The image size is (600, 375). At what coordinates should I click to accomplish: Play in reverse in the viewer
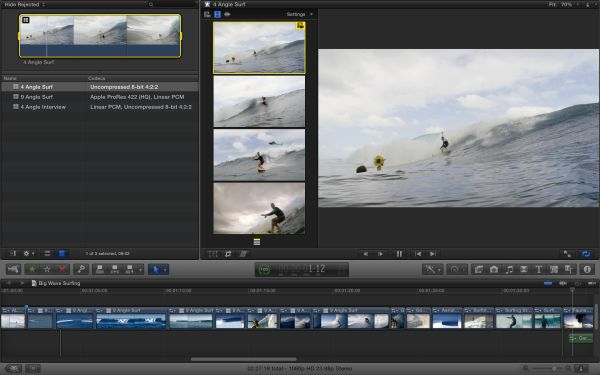pos(365,253)
